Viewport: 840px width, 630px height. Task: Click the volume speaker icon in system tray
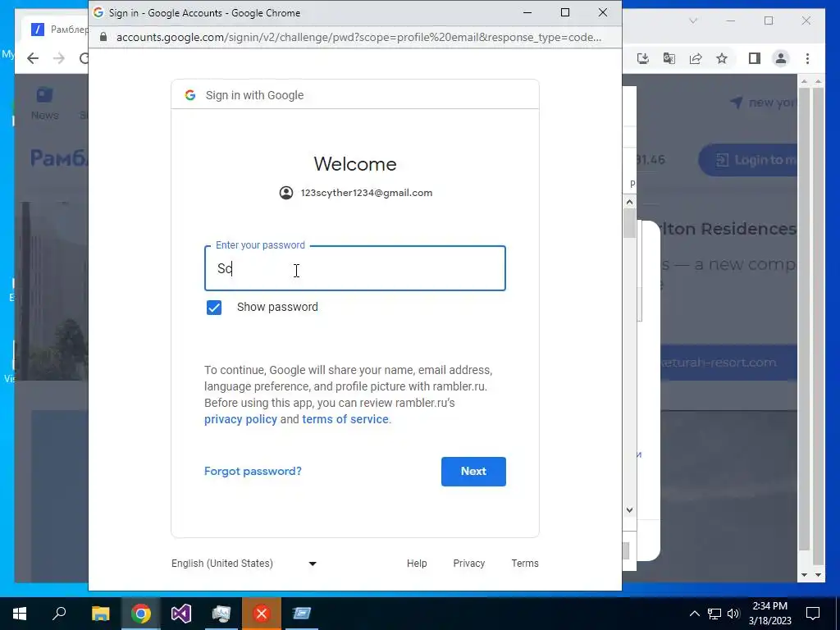pyautogui.click(x=733, y=614)
